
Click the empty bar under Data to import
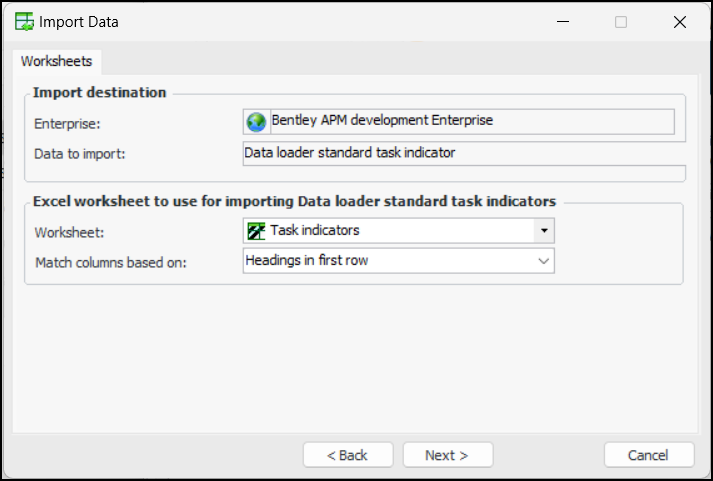pyautogui.click(x=460, y=173)
